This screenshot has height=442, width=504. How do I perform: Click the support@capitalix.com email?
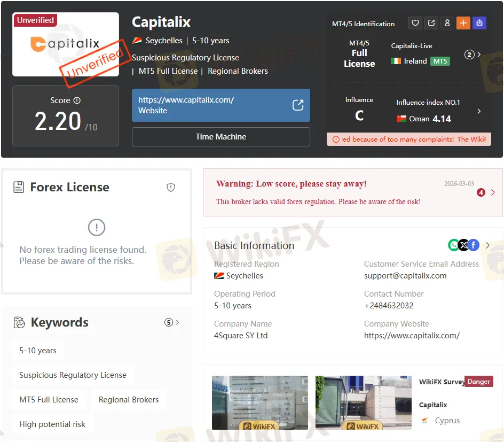click(x=405, y=276)
